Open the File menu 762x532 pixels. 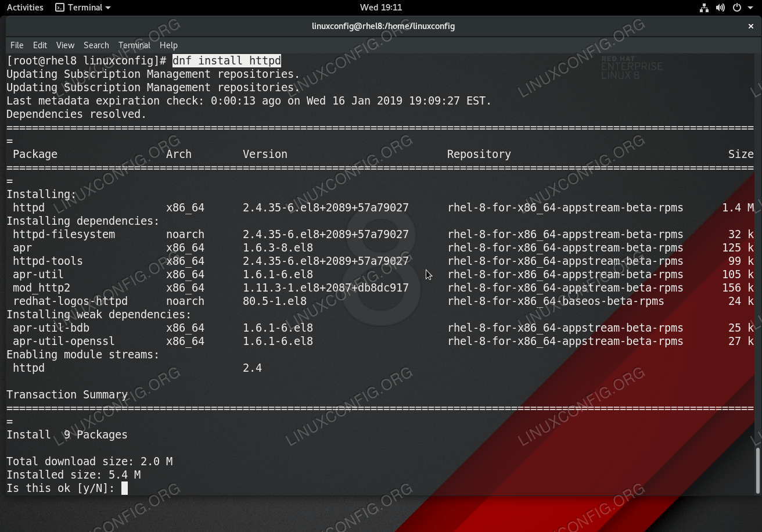[x=17, y=45]
